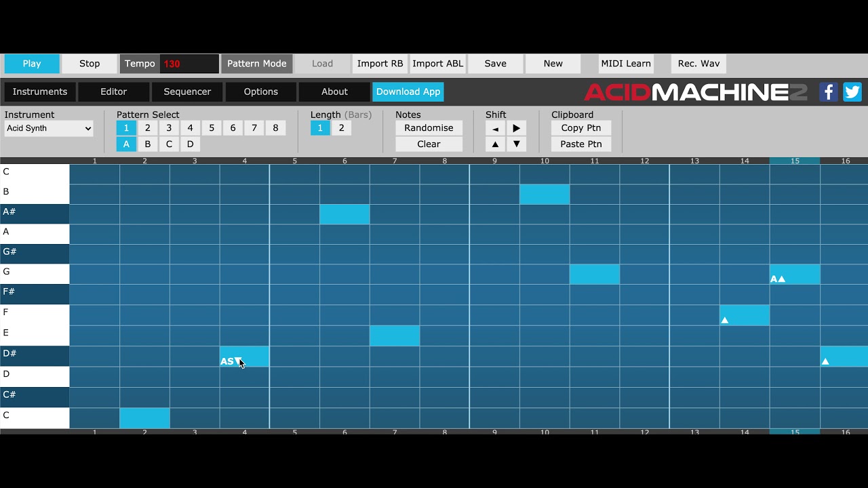Select pattern 8
868x488 pixels.
pyautogui.click(x=275, y=128)
